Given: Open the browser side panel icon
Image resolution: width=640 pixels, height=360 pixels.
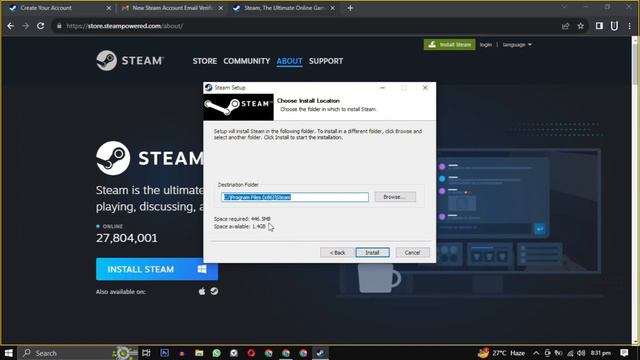Looking at the screenshot, I should tap(599, 26).
